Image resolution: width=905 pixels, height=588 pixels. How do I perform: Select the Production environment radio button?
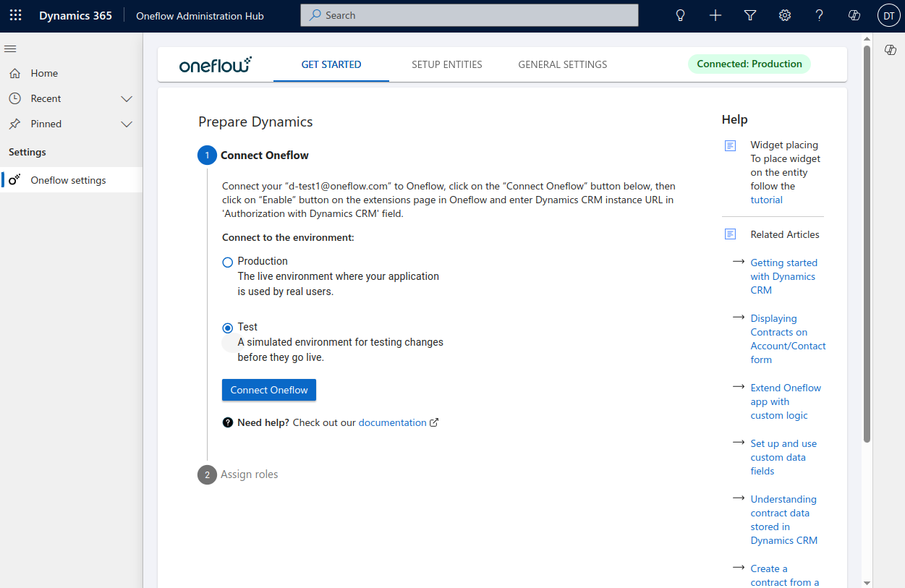tap(228, 262)
